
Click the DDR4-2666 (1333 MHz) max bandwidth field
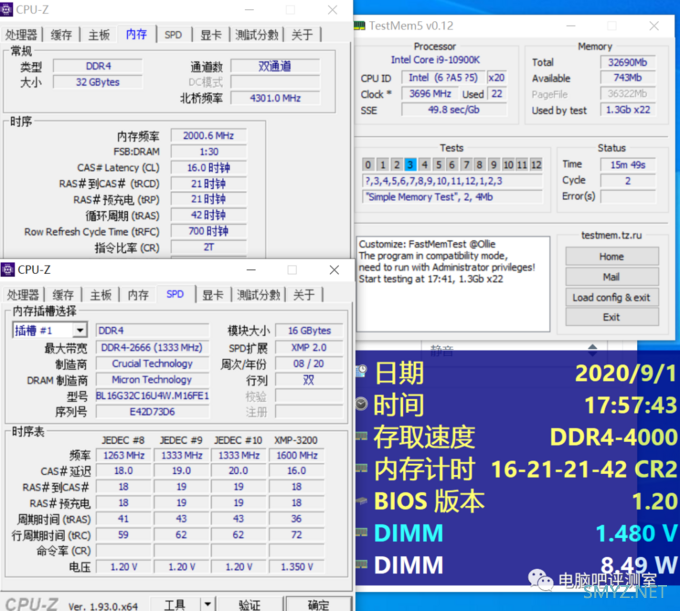pyautogui.click(x=152, y=347)
